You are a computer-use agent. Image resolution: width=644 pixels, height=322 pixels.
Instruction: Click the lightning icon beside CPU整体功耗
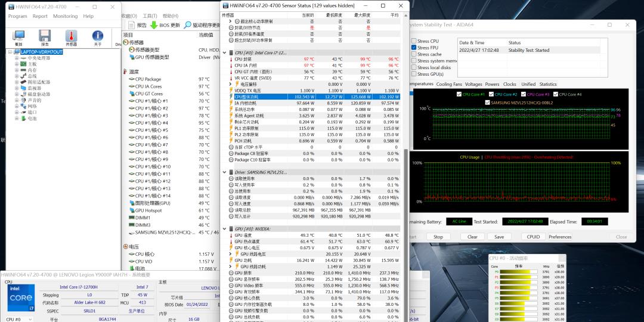231,97
